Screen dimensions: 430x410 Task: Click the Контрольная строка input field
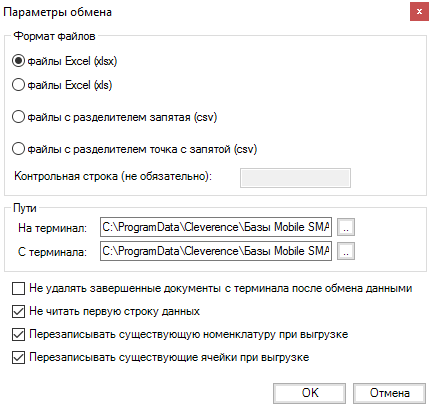click(295, 178)
